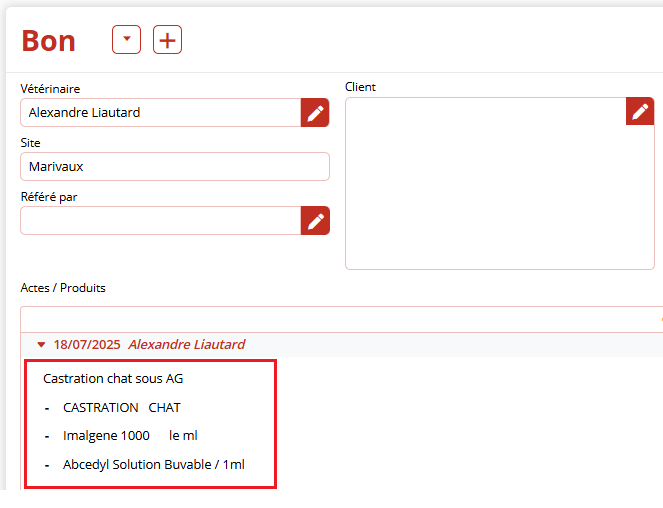This screenshot has height=508, width=663.
Task: Edit the Vétérinaire field with the pencil icon
Action: point(315,113)
